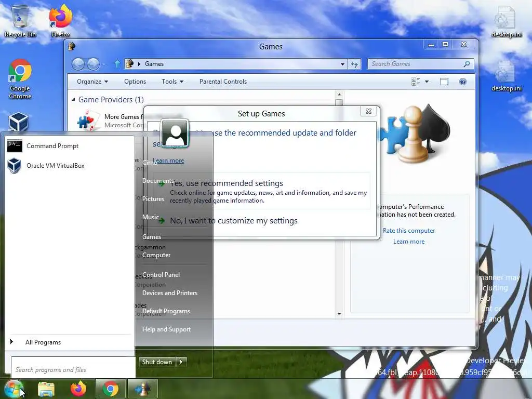Open Windows Explorer from the taskbar
The image size is (532, 399).
[46, 389]
